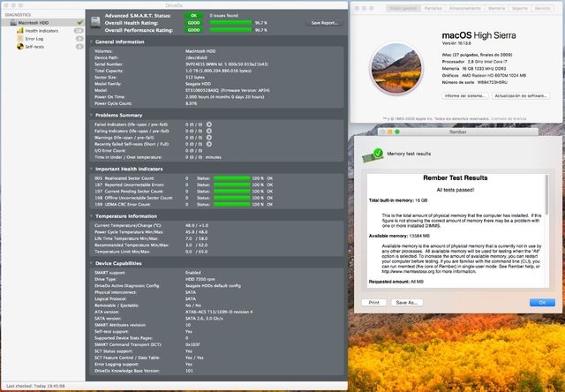Screen dimensions: 565x392
Task: Click UDMA CRC Error Count status bar
Action: tap(231, 204)
